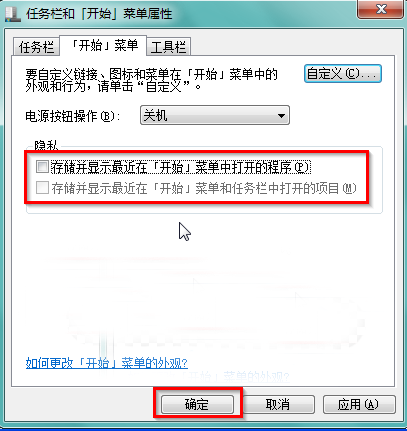The width and height of the screenshot is (407, 431).
Task: Open the 如何更改「开始」菜单的外观? help link
Action: coord(107,363)
